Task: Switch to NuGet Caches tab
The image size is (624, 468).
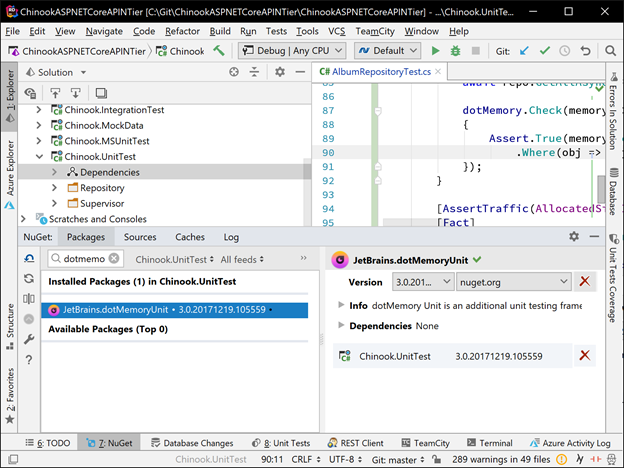Action: coord(190,237)
